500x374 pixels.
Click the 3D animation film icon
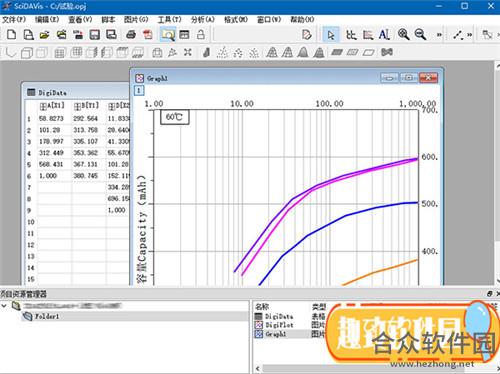387,52
